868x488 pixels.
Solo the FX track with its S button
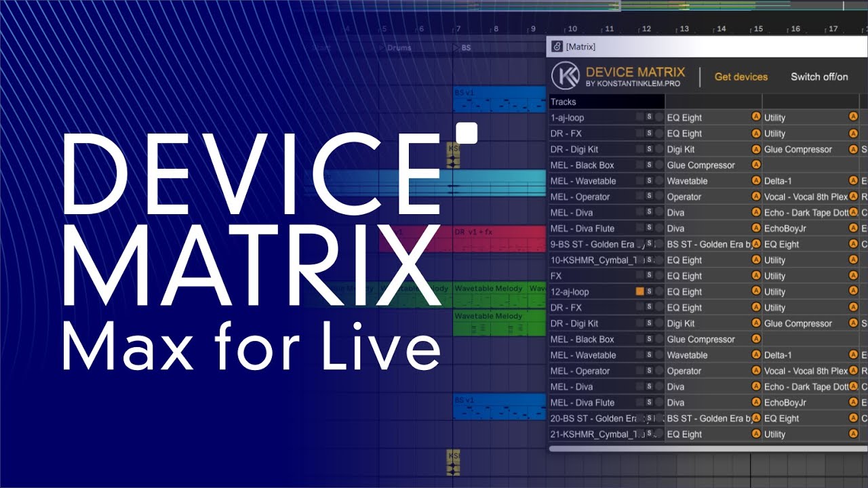(x=649, y=276)
